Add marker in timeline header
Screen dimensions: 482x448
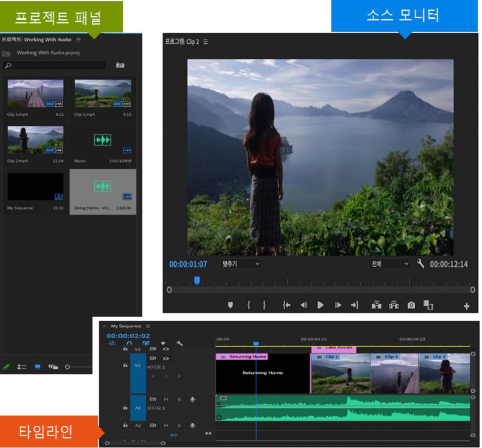click(x=163, y=343)
